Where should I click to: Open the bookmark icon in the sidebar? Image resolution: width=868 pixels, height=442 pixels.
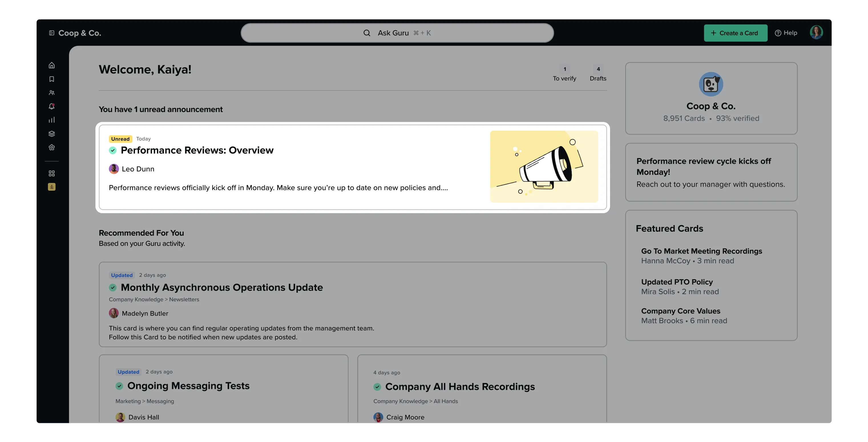(x=52, y=79)
